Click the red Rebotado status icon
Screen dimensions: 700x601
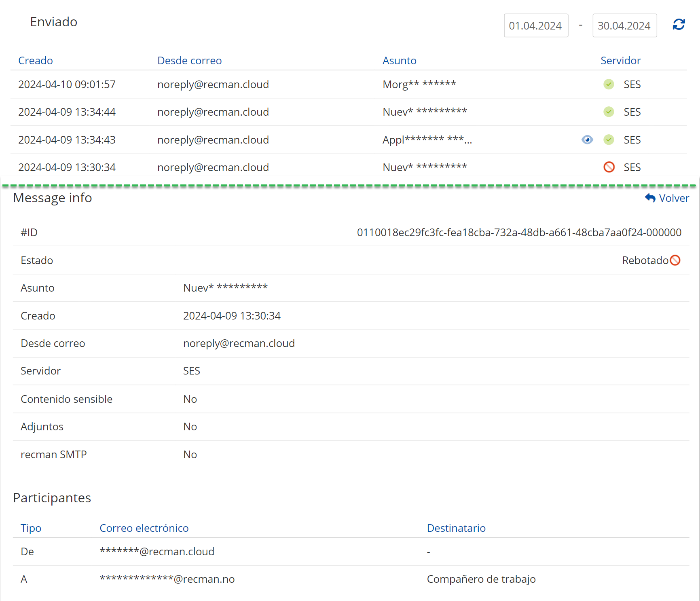click(675, 260)
